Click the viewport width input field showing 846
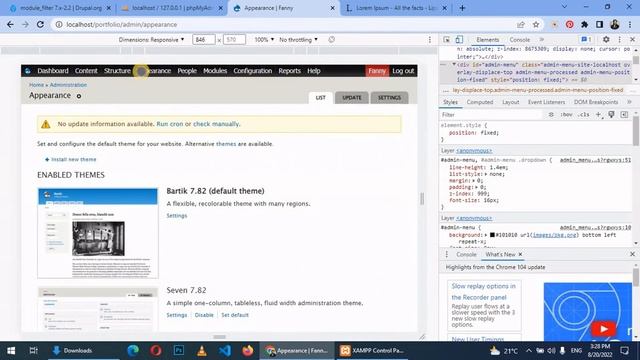Screen dimensions: 640x360 coord(204,40)
